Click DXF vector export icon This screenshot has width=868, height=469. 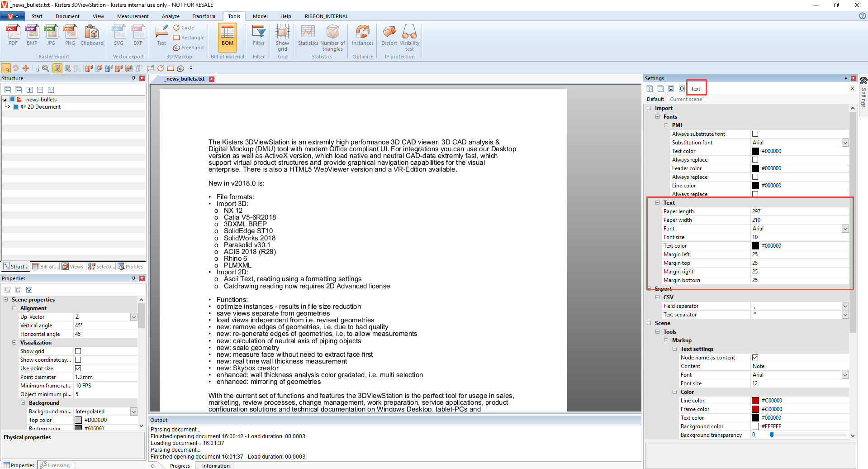click(138, 35)
